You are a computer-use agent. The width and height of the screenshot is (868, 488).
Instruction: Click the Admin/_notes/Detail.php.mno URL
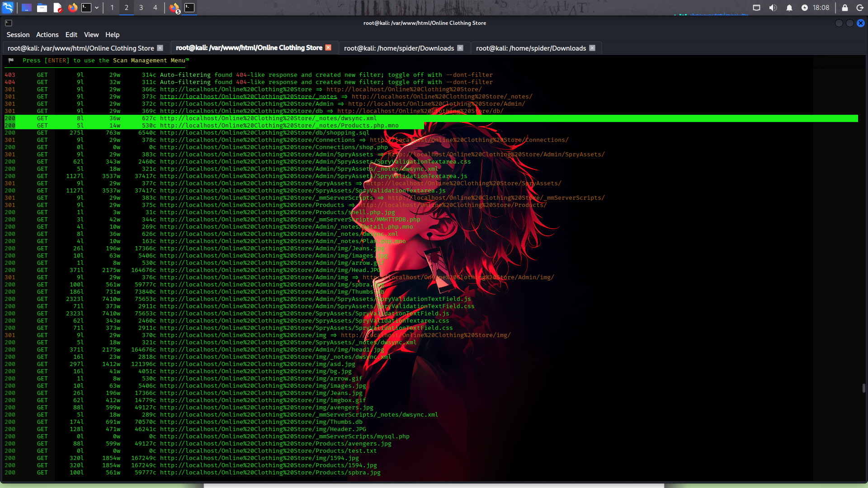[286, 227]
